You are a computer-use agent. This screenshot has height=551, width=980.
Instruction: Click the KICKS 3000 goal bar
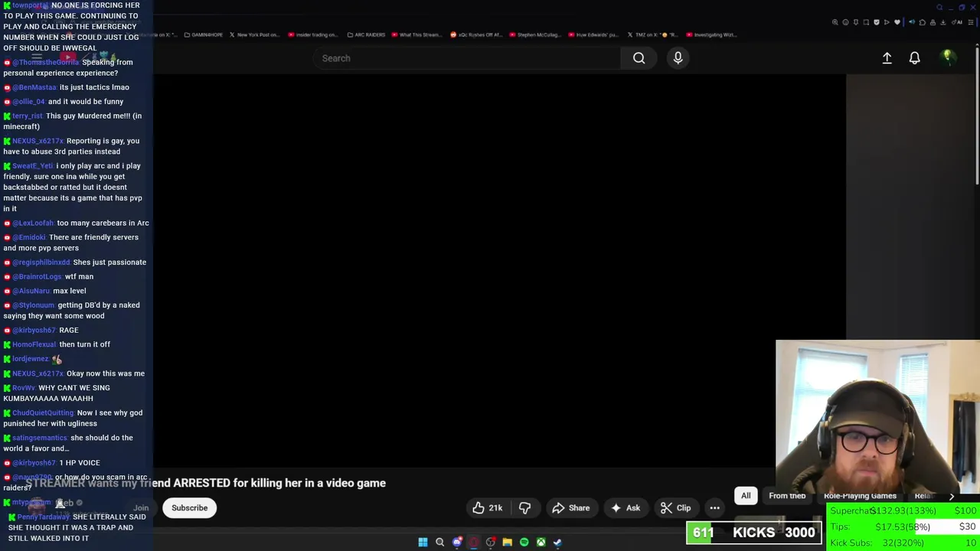click(754, 533)
